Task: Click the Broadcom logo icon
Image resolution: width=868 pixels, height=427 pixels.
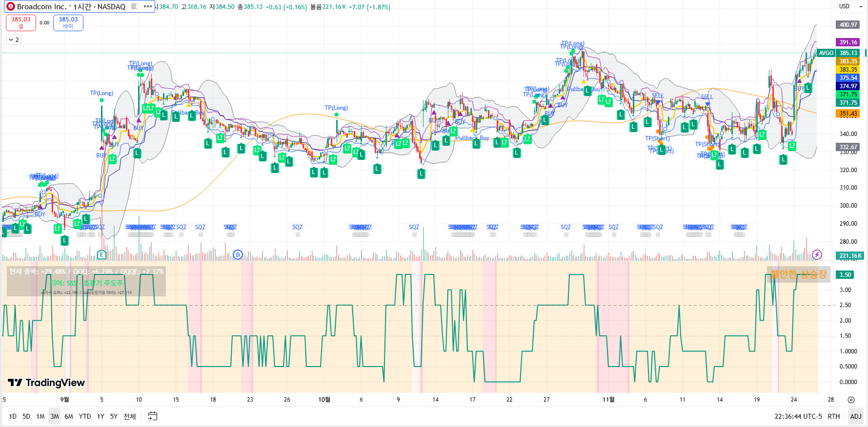Action: (10, 6)
